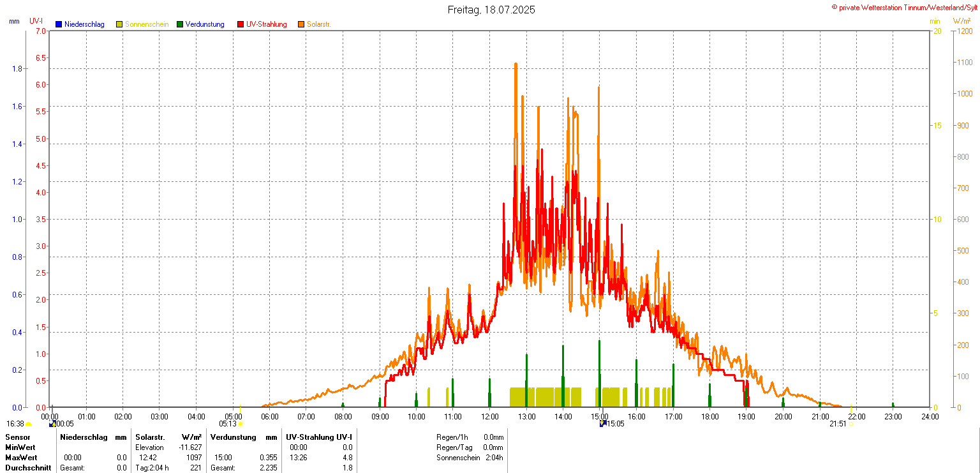
Task: Click the yellow Sonnenschein legend square
Action: coord(119,24)
